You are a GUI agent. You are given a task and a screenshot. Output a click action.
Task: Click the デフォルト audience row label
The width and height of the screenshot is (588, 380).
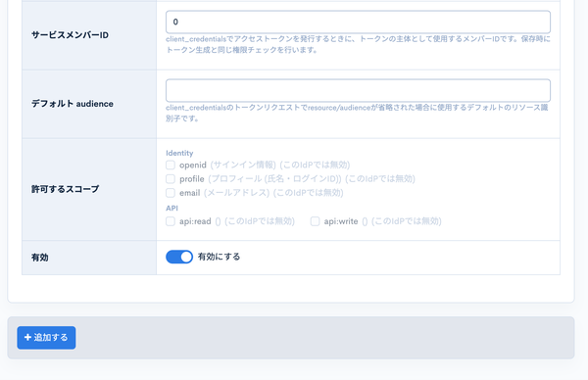(x=72, y=104)
